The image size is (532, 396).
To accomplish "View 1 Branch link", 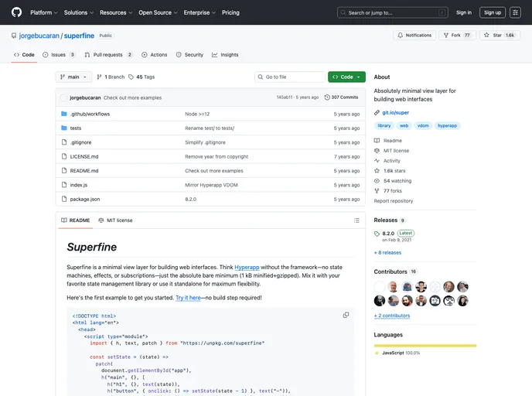I will click(111, 77).
